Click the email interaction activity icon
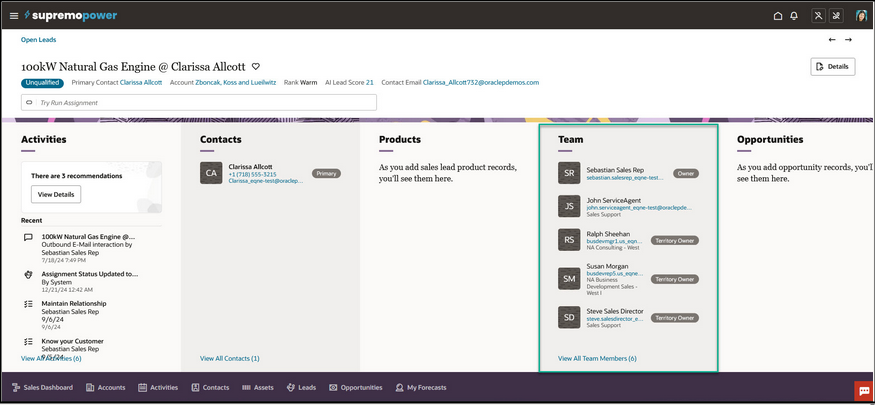Screen dimensions: 875x405 click(x=28, y=237)
